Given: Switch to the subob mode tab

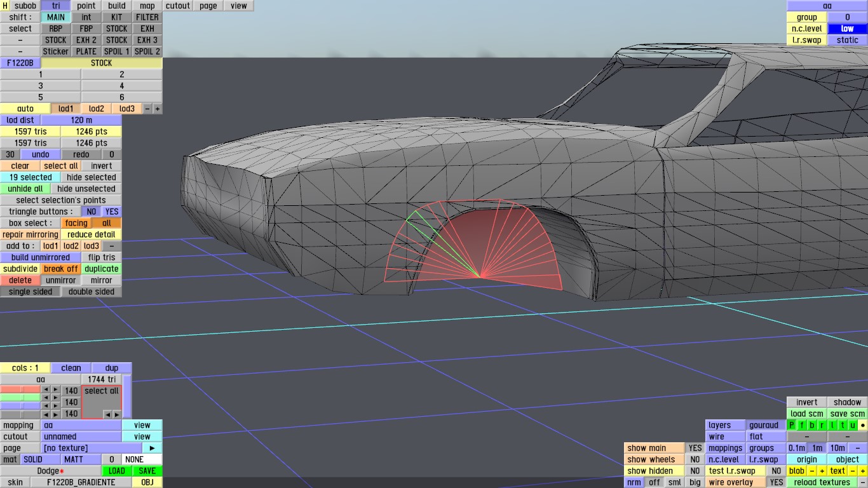Looking at the screenshot, I should tap(25, 6).
